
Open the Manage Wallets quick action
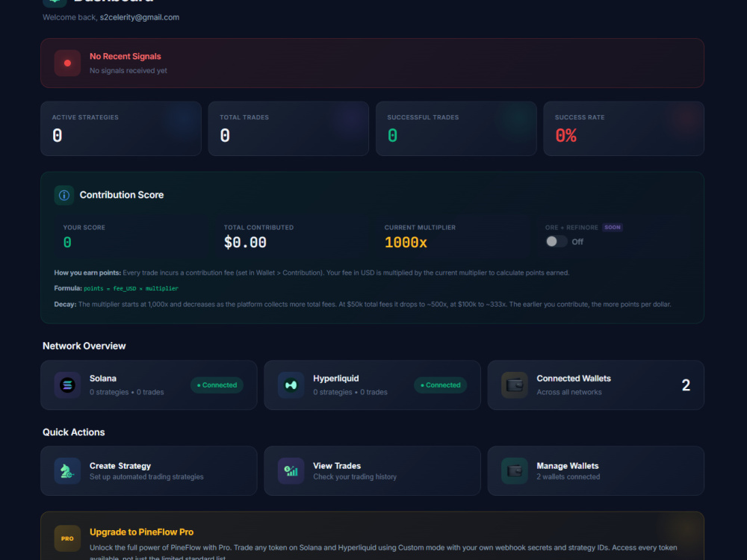(595, 471)
